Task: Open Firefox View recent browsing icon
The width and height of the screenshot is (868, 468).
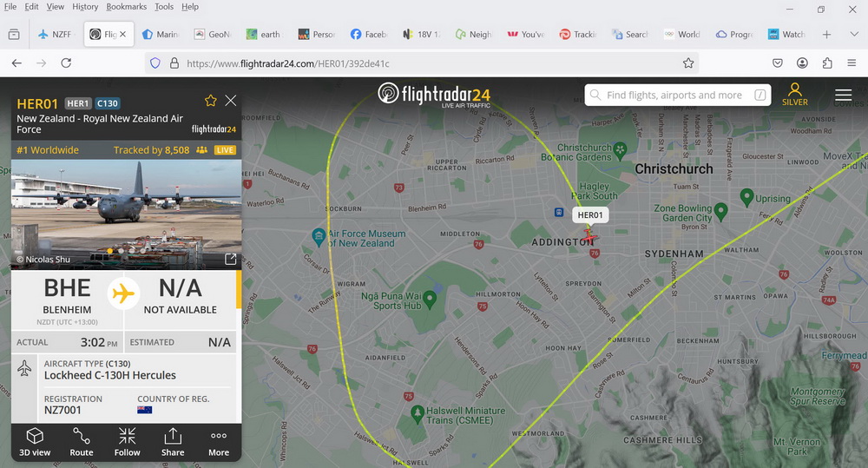Action: (x=14, y=35)
